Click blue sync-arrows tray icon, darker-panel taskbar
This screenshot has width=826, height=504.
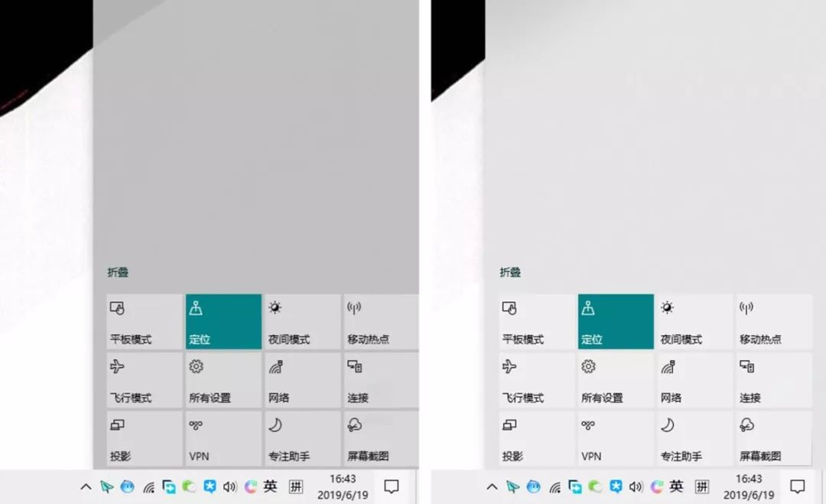tap(168, 487)
